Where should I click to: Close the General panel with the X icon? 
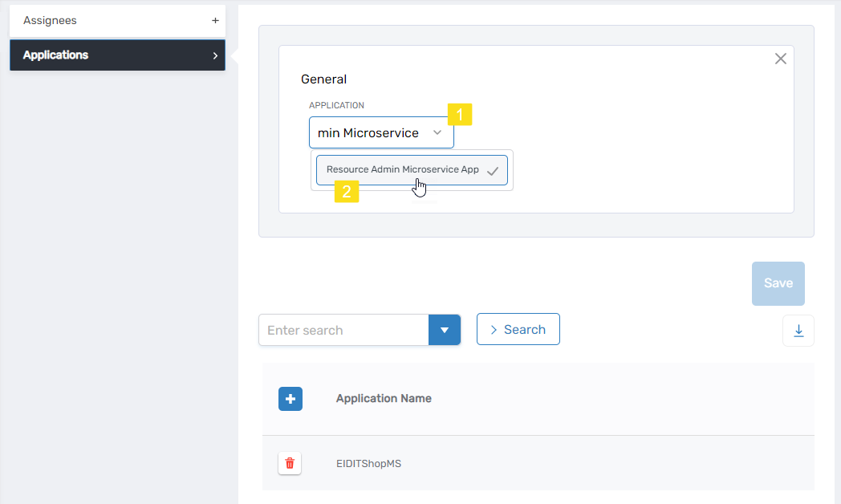780,58
